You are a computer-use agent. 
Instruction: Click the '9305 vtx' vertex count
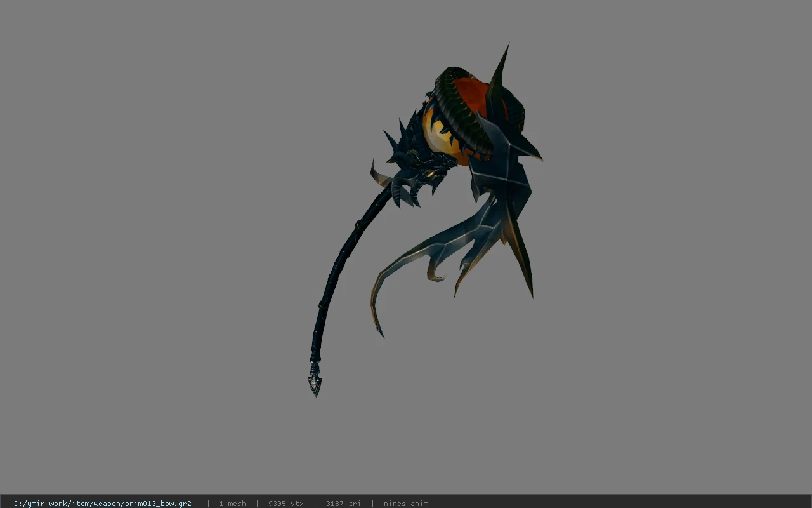point(286,504)
